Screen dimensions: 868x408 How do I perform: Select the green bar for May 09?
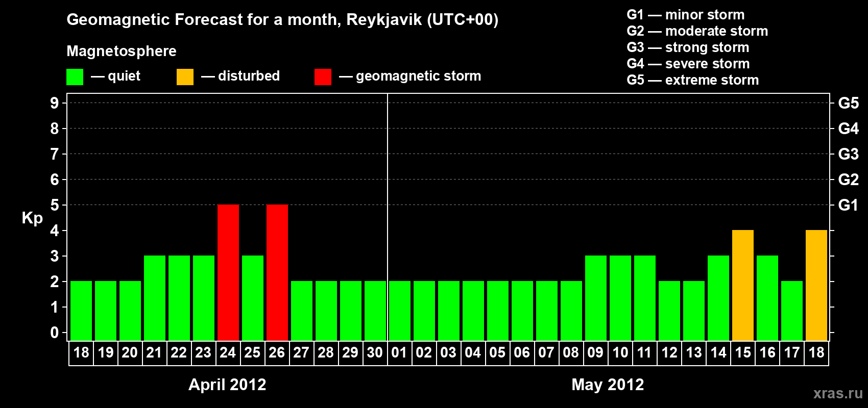tap(596, 298)
